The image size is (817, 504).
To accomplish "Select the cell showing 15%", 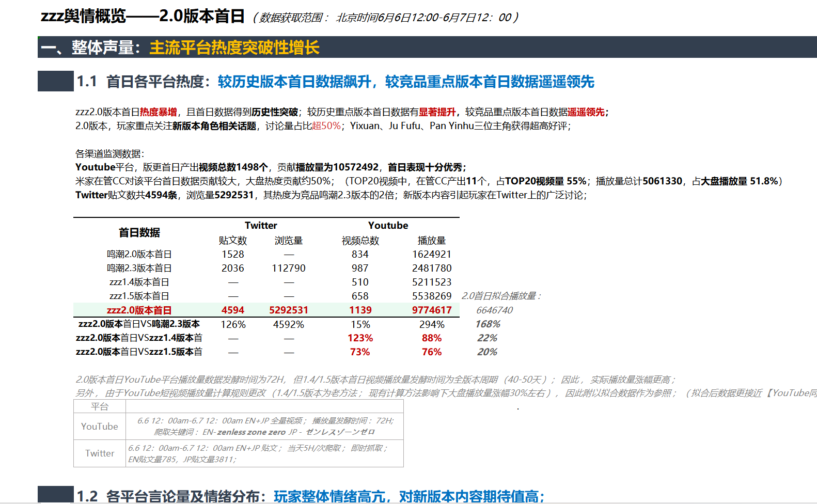I will [360, 324].
